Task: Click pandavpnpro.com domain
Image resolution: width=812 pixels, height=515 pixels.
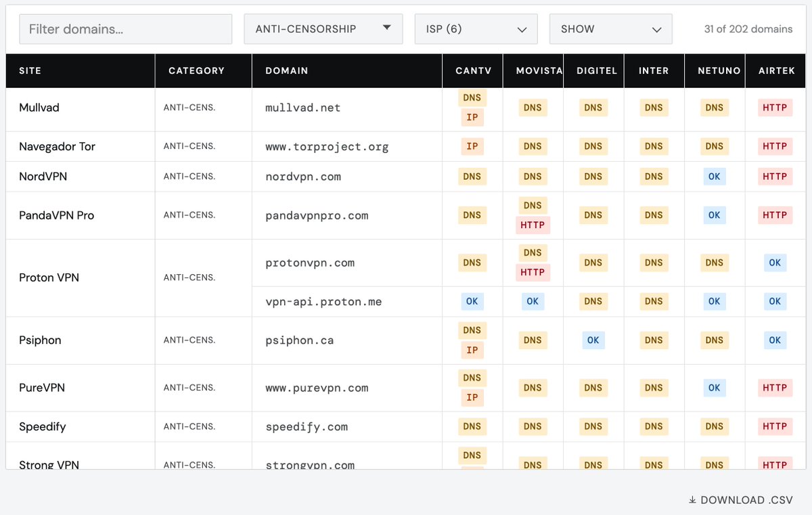Action: tap(317, 216)
